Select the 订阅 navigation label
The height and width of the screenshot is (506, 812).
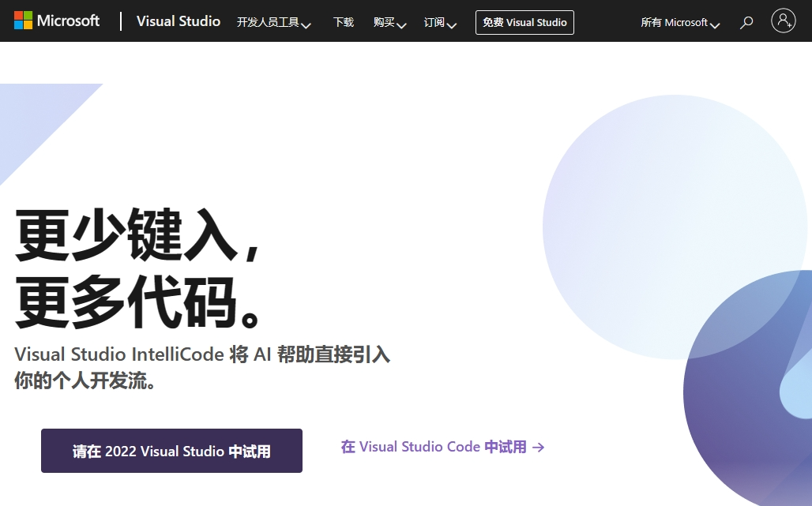point(434,22)
